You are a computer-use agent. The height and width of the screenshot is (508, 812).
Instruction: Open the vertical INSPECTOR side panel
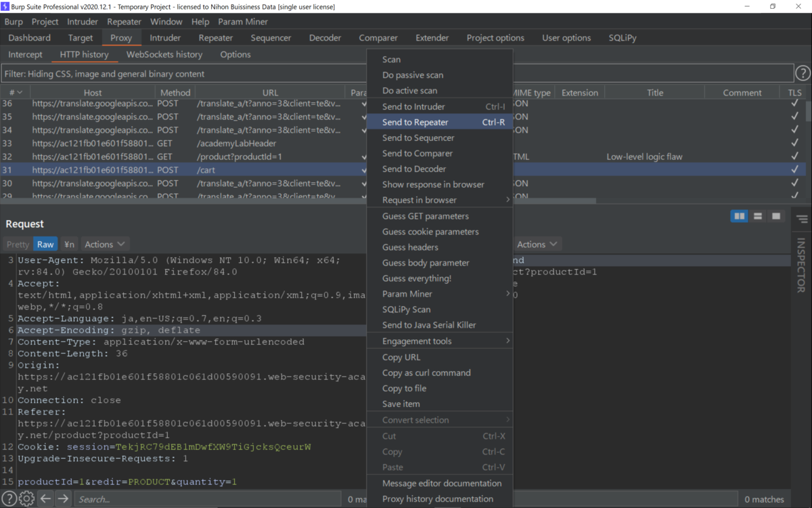(x=801, y=265)
